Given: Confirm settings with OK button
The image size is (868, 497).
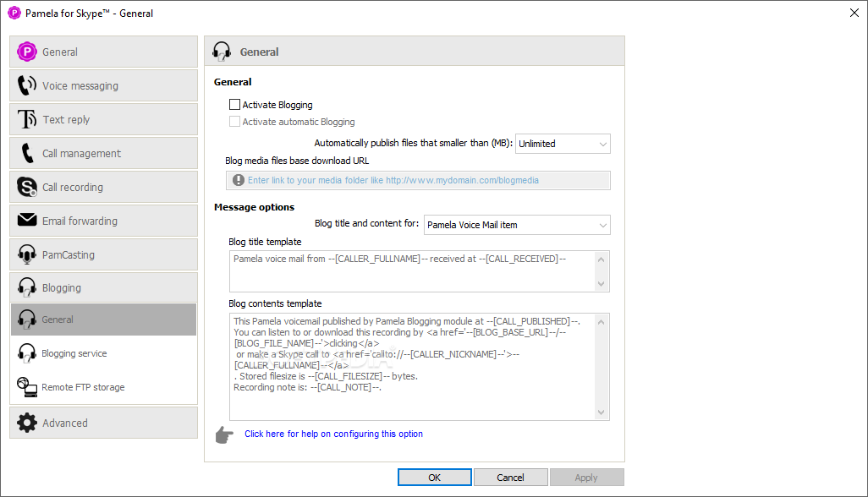Looking at the screenshot, I should [x=435, y=477].
